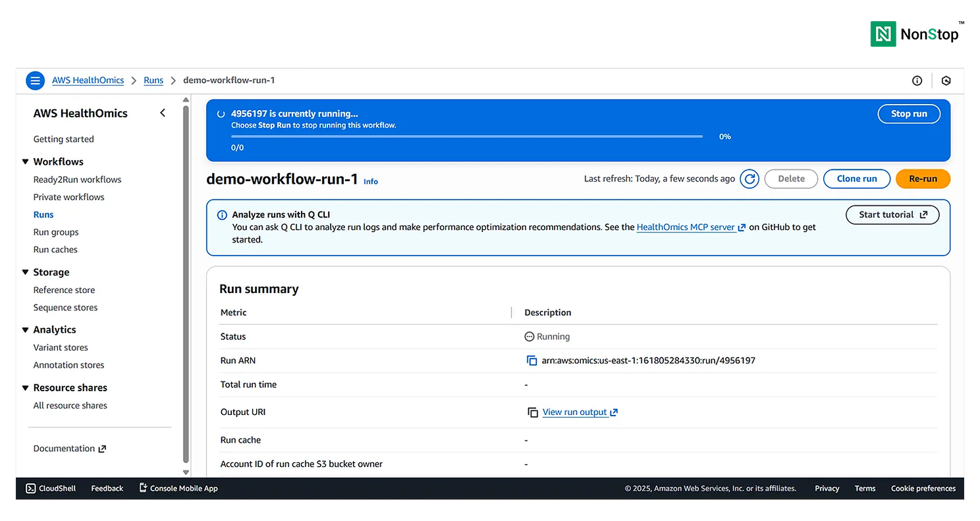Click the running spinner icon in blue banner
Image resolution: width=980 pixels, height=521 pixels.
click(x=221, y=113)
